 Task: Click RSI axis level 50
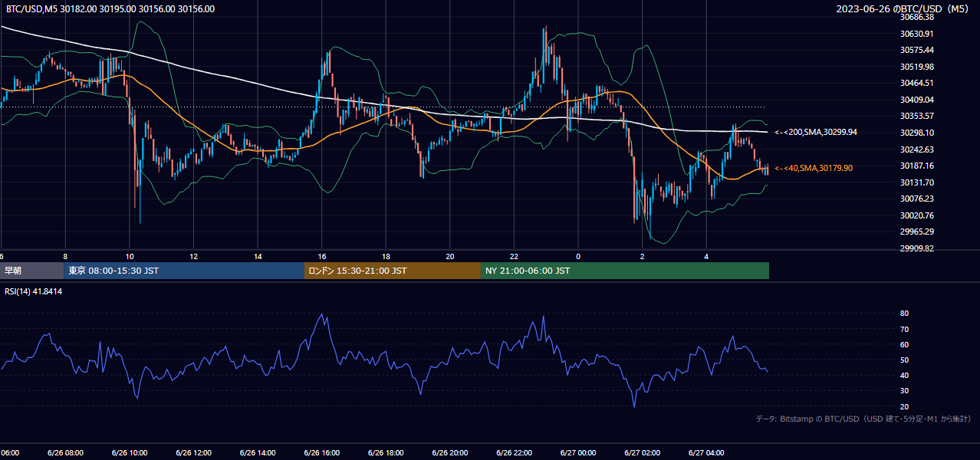[x=905, y=360]
